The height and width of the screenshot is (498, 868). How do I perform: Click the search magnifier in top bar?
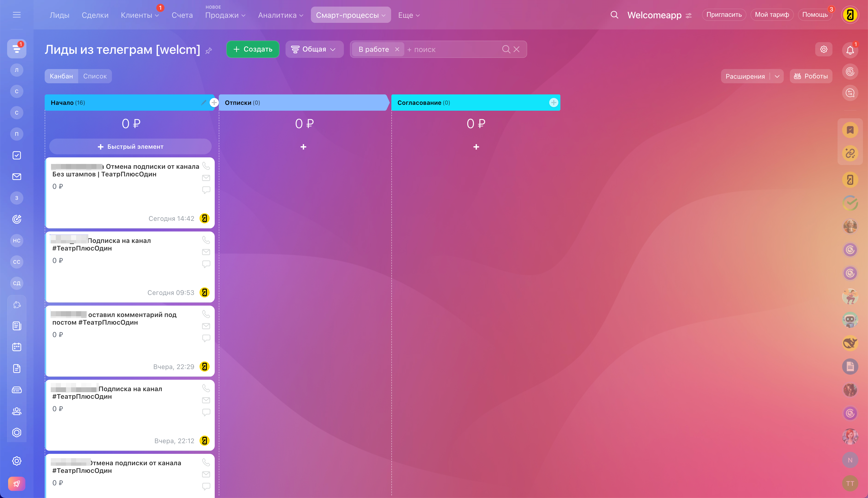[x=614, y=15]
